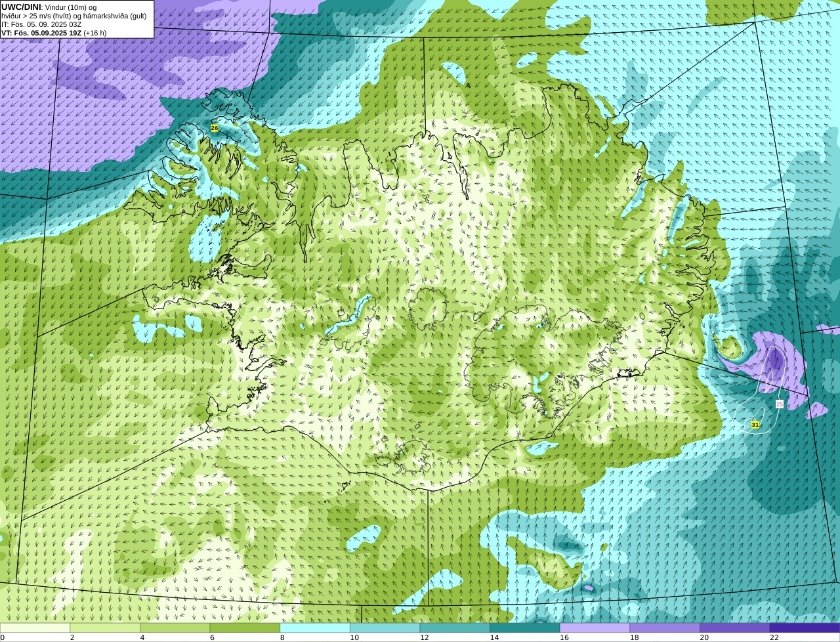Image resolution: width=840 pixels, height=642 pixels.
Task: Select the 4–6 m/s legend swatch
Action: click(175, 628)
